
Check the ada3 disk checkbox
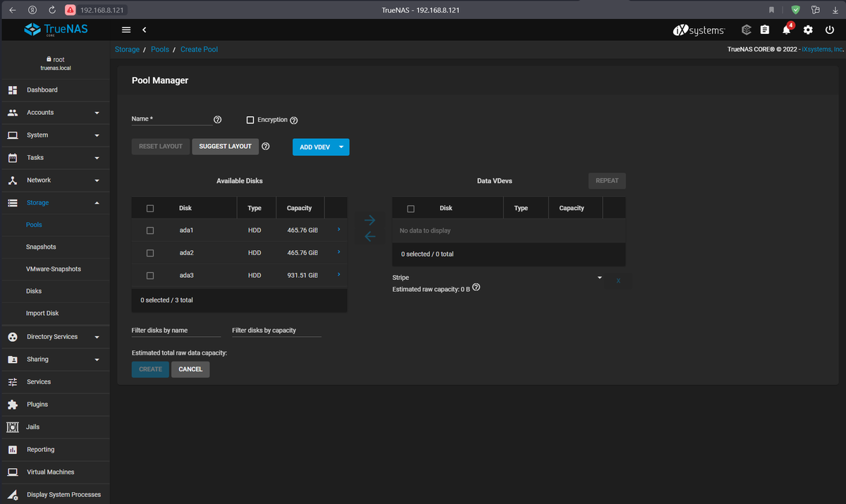[149, 275]
